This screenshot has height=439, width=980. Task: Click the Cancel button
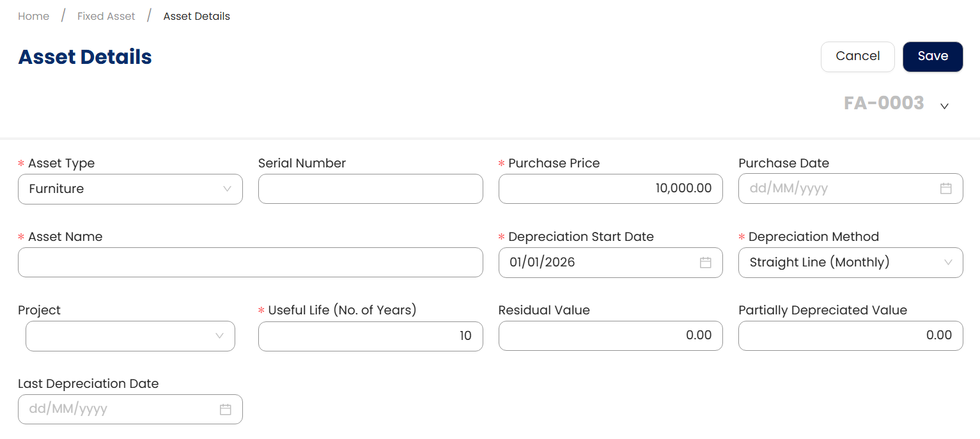tap(857, 56)
